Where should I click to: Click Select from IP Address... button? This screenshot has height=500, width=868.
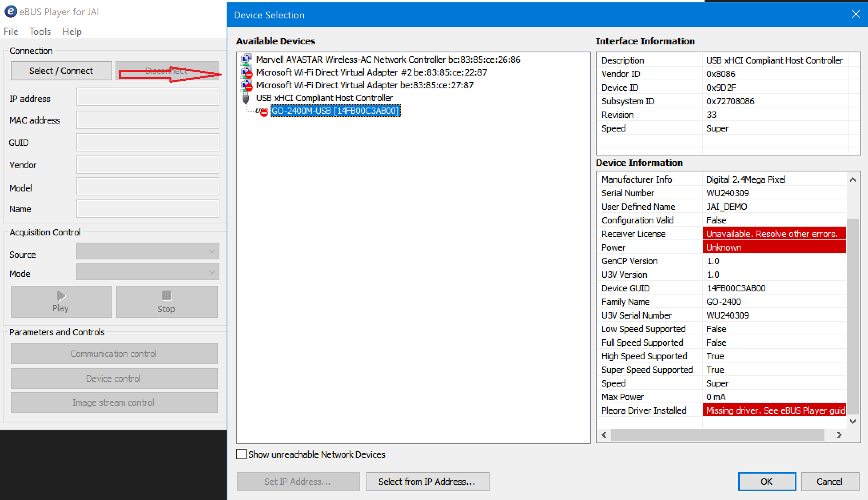pos(428,482)
